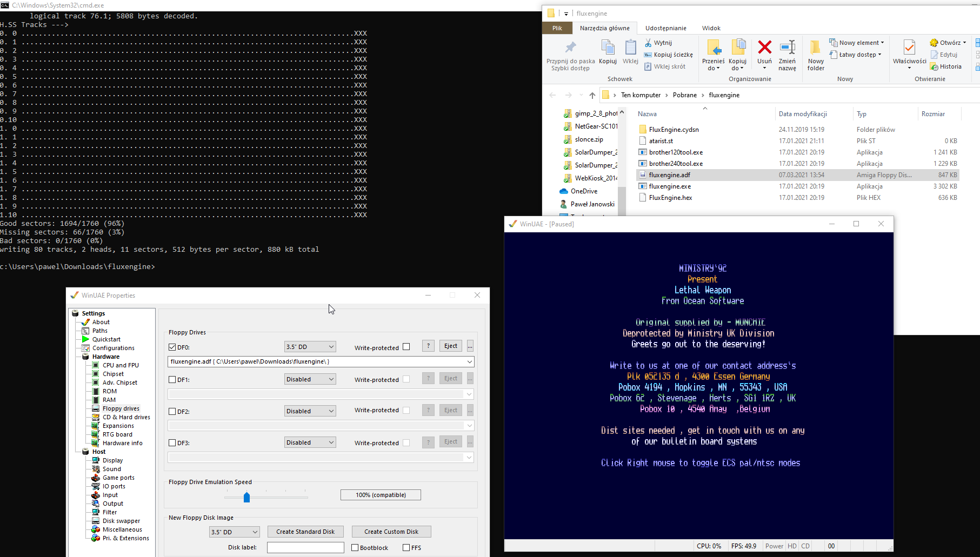Screen dimensions: 980x557
Task: Open DF2 drive type dropdown
Action: [x=310, y=411]
